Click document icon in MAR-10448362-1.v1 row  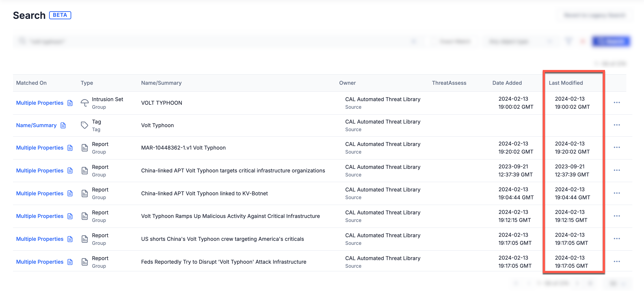click(x=70, y=148)
